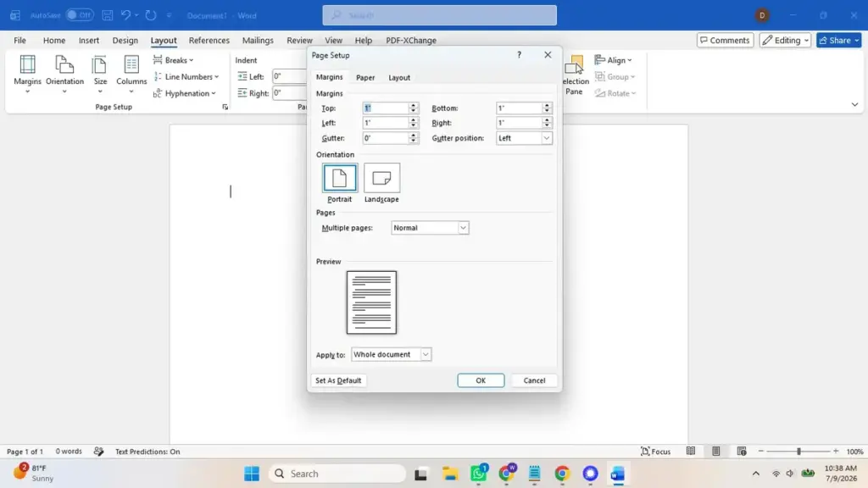Open the Multiple pages dropdown

coord(430,227)
